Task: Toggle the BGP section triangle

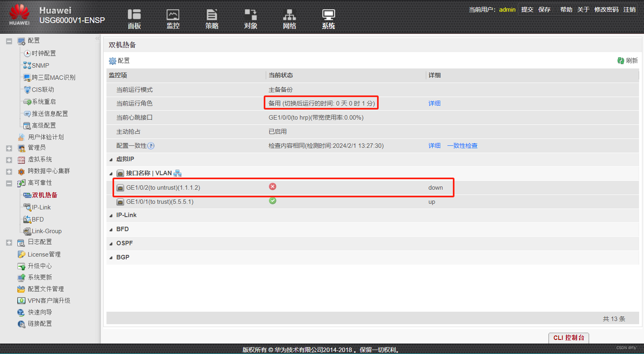Action: 111,258
